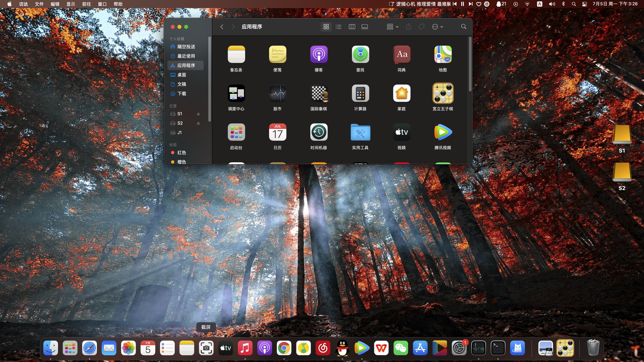Open the Time Machine app icon
This screenshot has width=644, height=362.
319,132
